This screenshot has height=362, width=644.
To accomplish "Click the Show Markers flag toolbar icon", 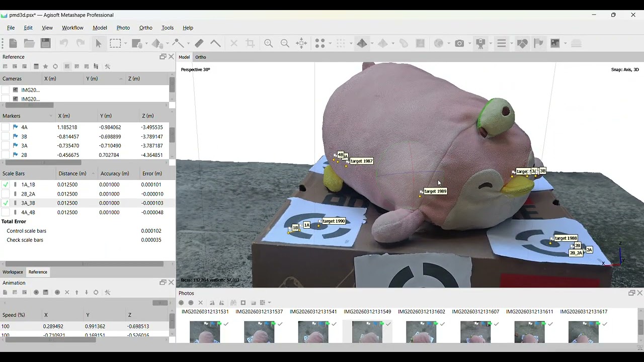I will point(539,43).
